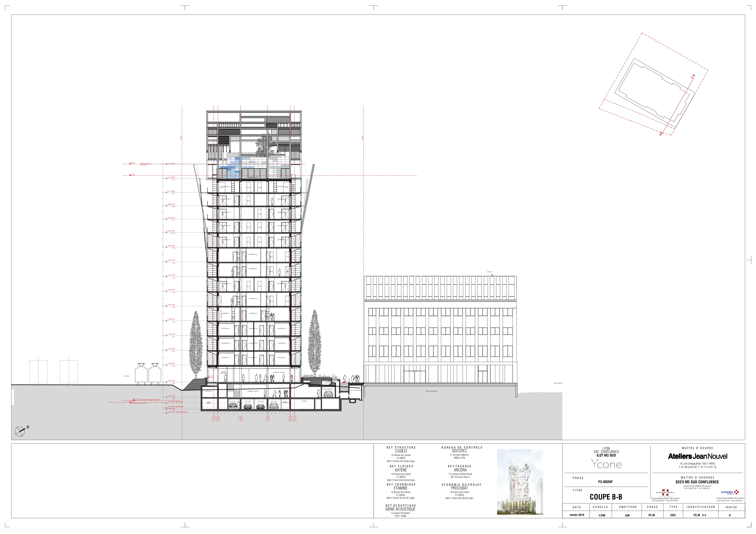Click the PC-M 3-2 identifier cell
This screenshot has height=534, width=756.
(700, 515)
